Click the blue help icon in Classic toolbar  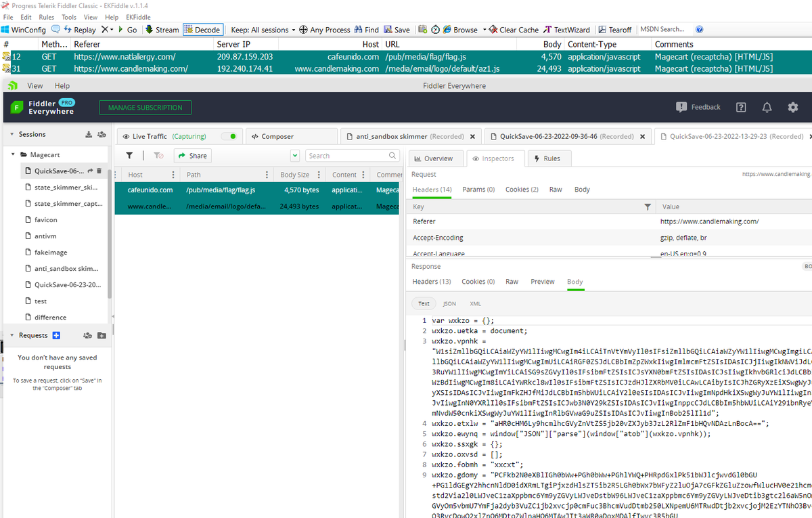pos(700,30)
